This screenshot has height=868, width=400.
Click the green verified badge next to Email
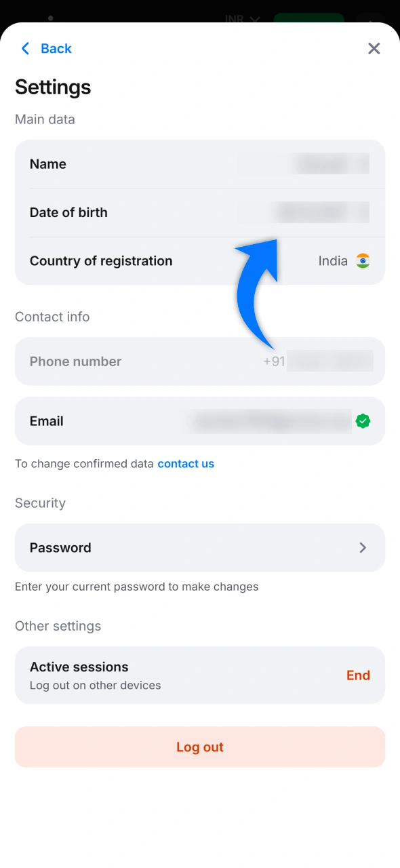[363, 421]
